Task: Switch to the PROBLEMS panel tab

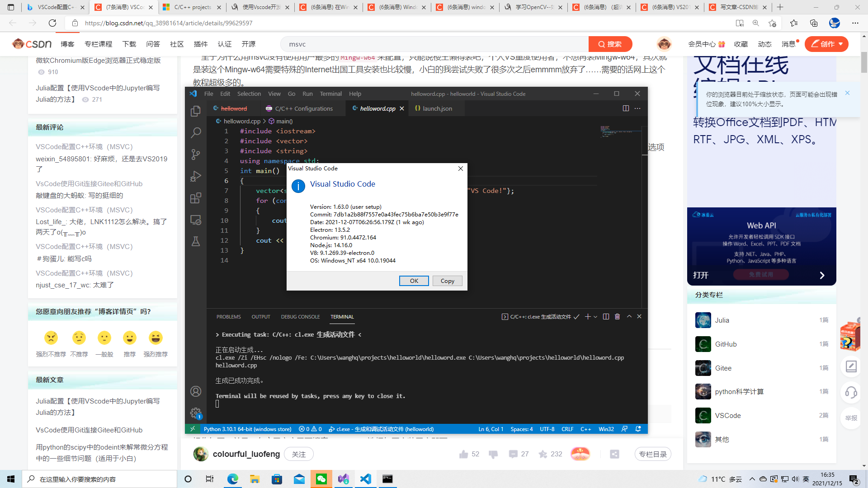Action: [x=229, y=317]
